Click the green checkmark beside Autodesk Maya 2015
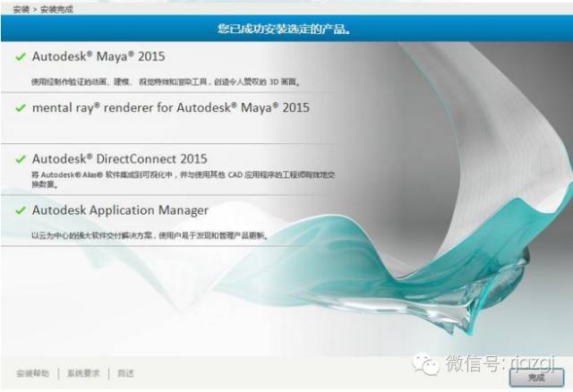The image size is (573, 392). [x=21, y=56]
